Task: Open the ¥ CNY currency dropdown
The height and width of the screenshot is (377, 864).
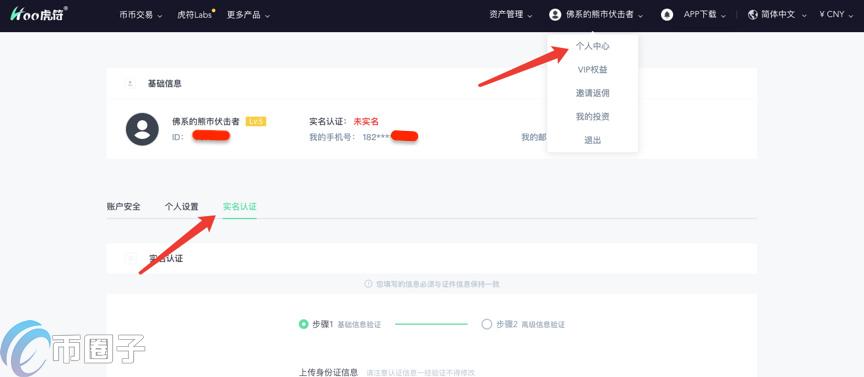Action: 836,15
